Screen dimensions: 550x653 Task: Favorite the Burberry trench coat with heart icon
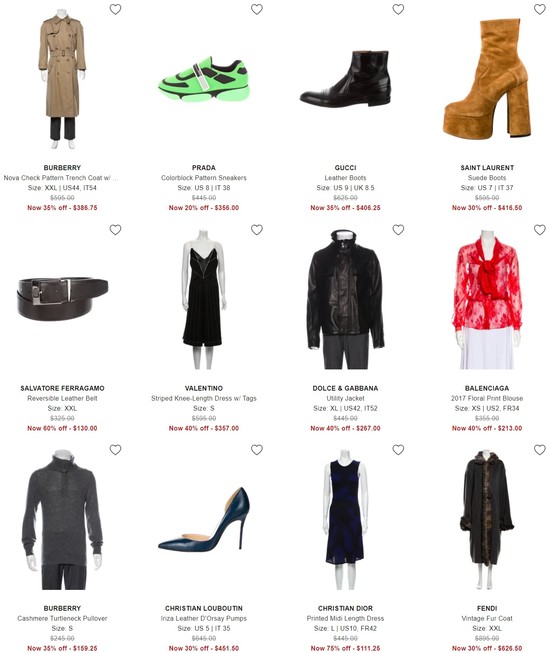(115, 9)
